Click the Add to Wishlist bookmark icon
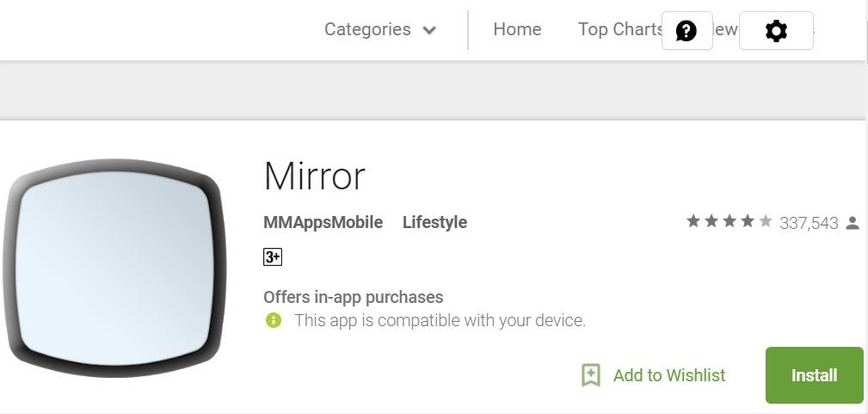 [591, 375]
